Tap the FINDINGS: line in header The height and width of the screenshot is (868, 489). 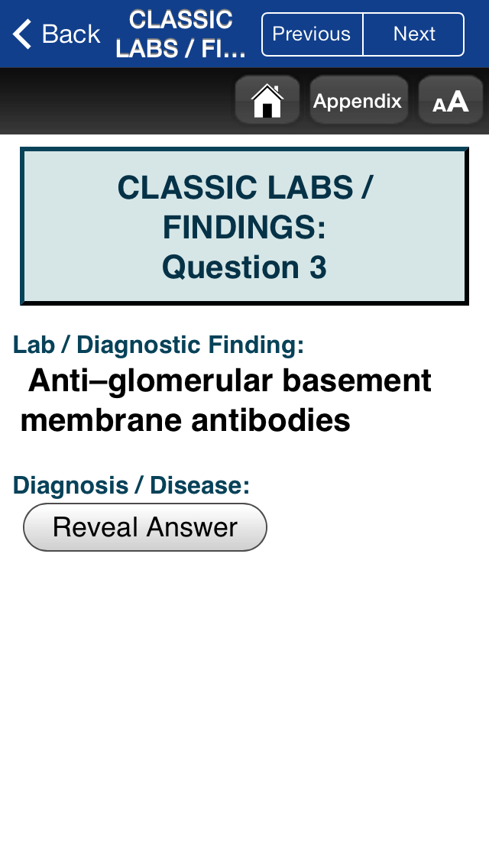[x=244, y=227]
